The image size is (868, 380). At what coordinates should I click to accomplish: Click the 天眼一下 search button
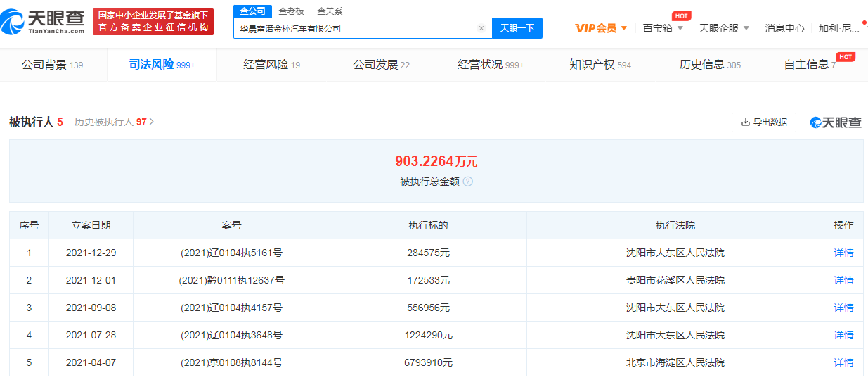(517, 28)
